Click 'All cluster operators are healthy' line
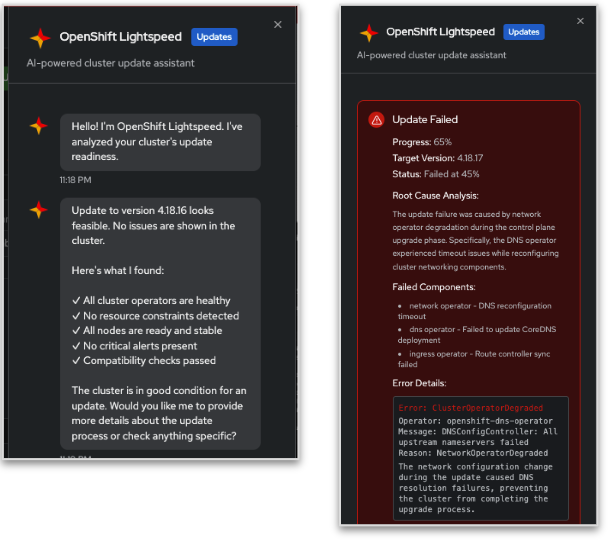 pyautogui.click(x=151, y=300)
